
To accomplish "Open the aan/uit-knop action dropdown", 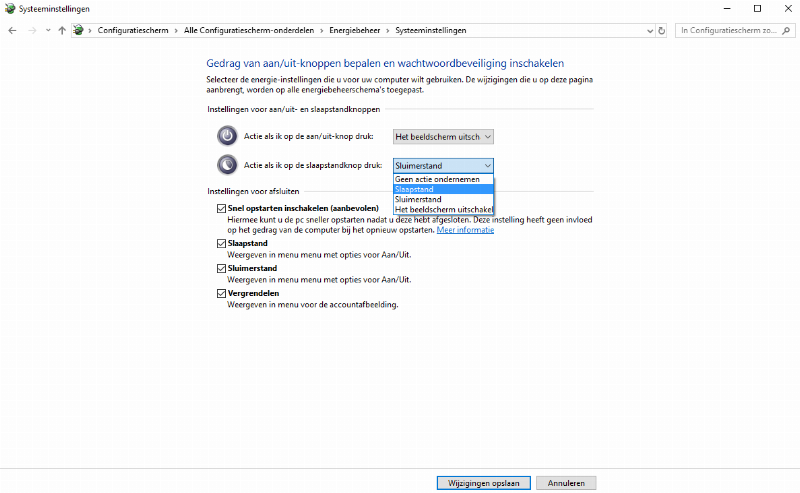I will point(443,137).
